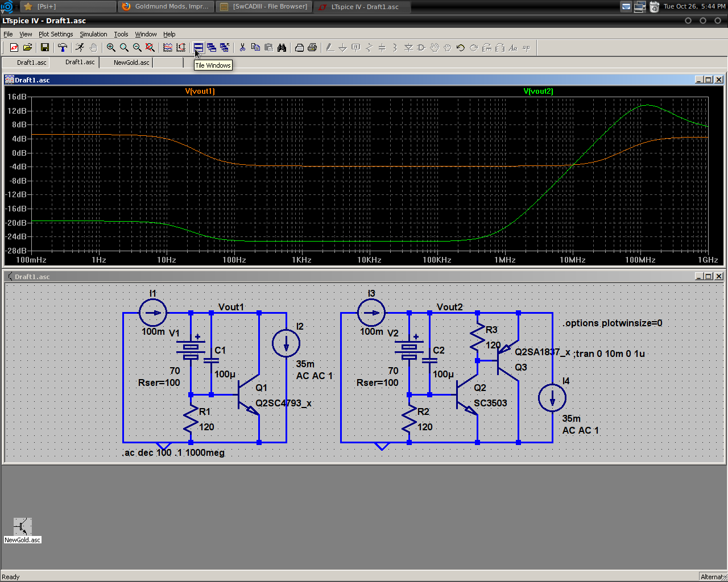Screen dimensions: 728x582
Task: Switch to the Goldmund Mods taskbar item
Action: pos(166,7)
